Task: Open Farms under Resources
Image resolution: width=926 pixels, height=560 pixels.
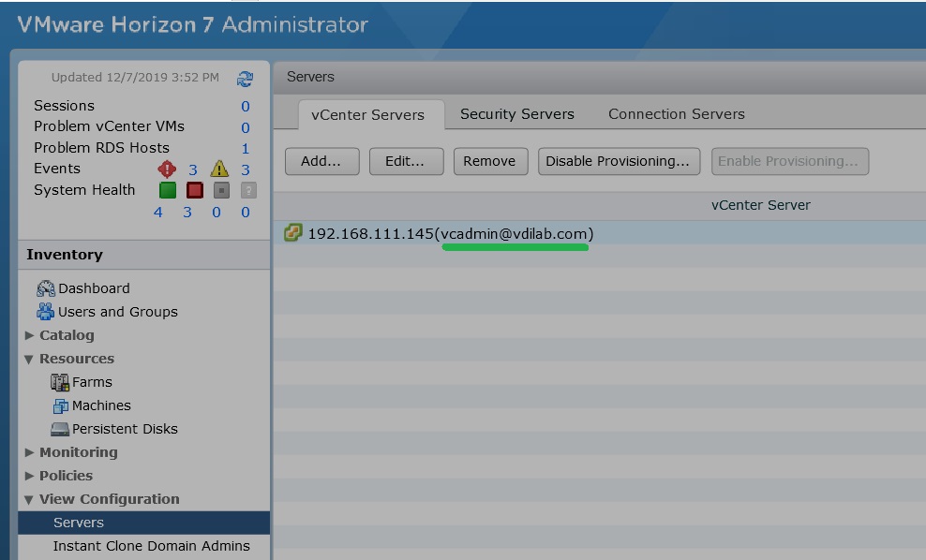Action: pyautogui.click(x=92, y=382)
